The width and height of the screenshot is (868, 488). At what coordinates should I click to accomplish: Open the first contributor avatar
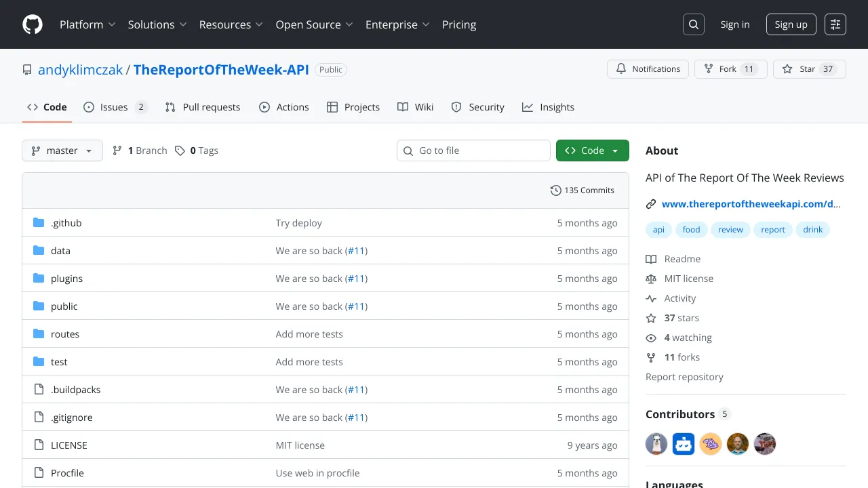(x=656, y=444)
